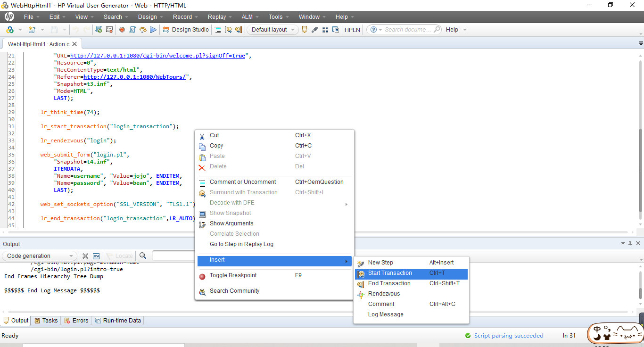Select Cut in the context menu
Image resolution: width=644 pixels, height=347 pixels.
tap(274, 135)
